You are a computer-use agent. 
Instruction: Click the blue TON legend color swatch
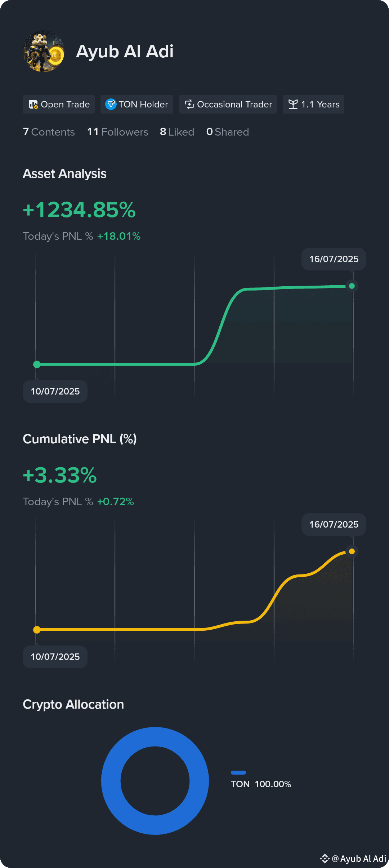tap(238, 772)
